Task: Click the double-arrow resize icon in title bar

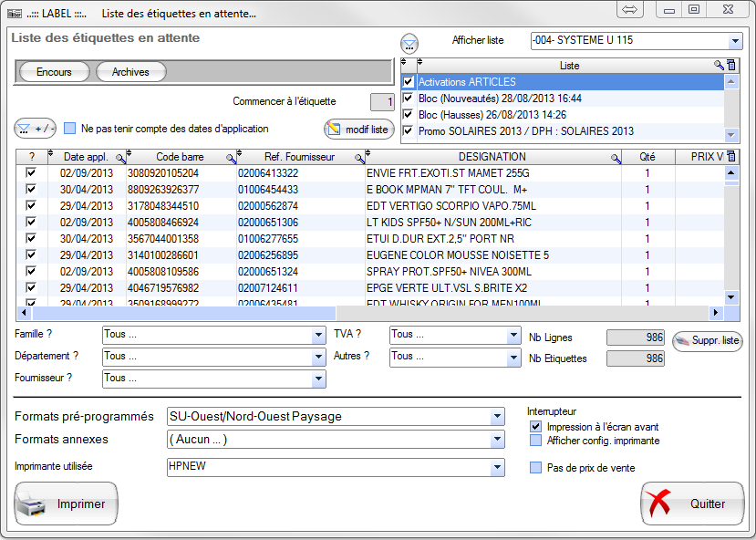Action: coord(630,9)
